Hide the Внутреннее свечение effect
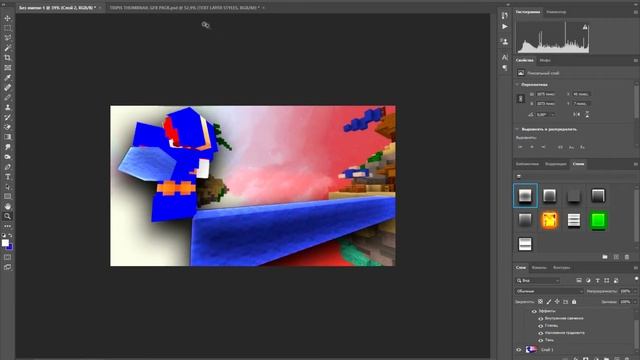This screenshot has width=640, height=360. [540, 318]
